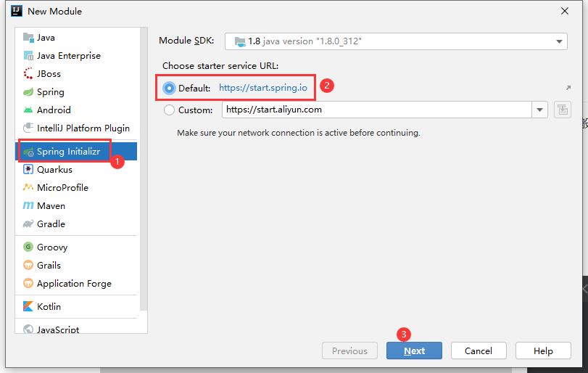Click the IntelliJ logo in title bar
The height and width of the screenshot is (373, 588).
point(17,11)
